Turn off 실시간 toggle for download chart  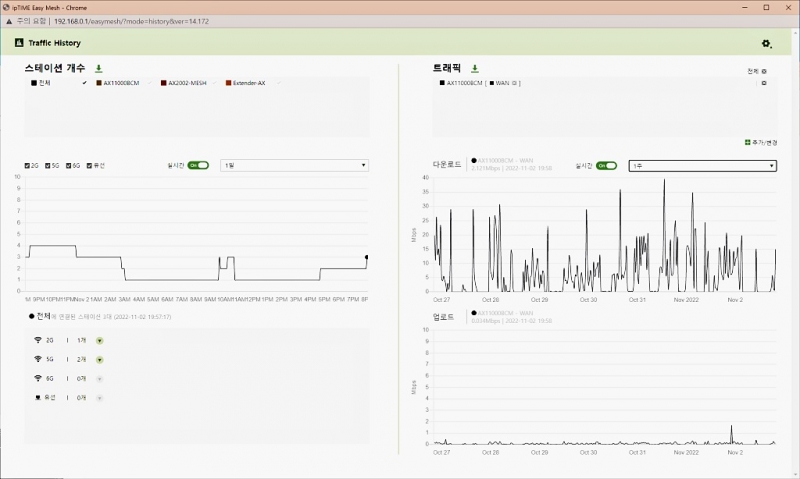click(x=606, y=165)
